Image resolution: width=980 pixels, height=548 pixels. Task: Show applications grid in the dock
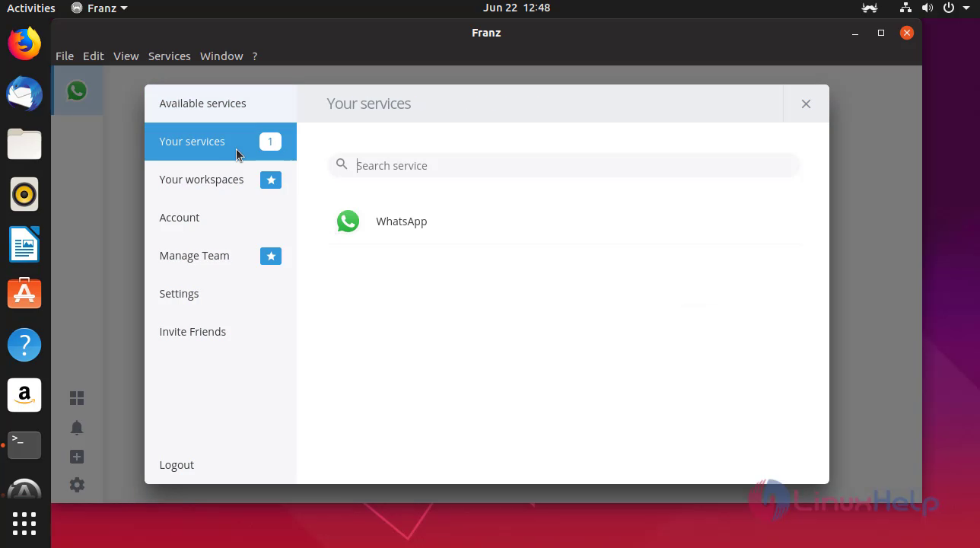[24, 524]
